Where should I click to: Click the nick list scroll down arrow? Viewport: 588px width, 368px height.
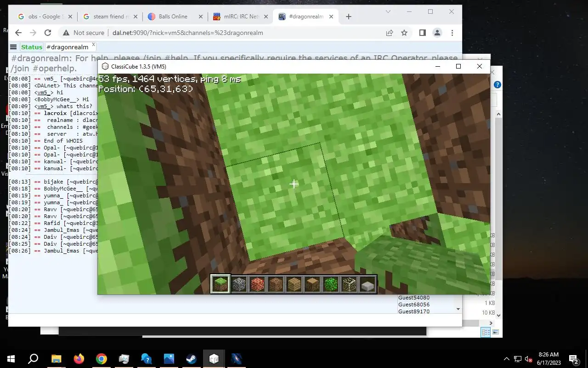(x=458, y=309)
